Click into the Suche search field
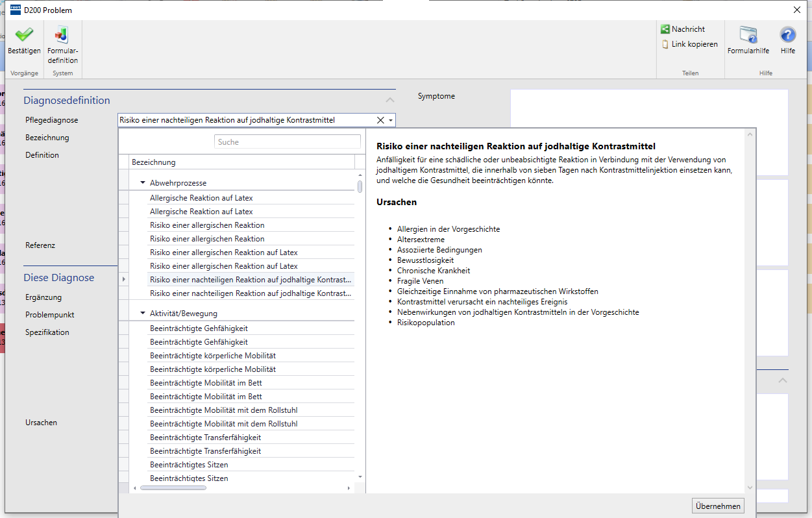The height and width of the screenshot is (518, 812). click(287, 142)
